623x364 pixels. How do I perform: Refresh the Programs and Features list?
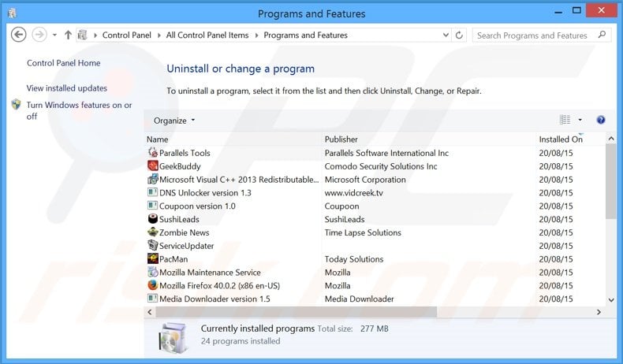pyautogui.click(x=459, y=35)
